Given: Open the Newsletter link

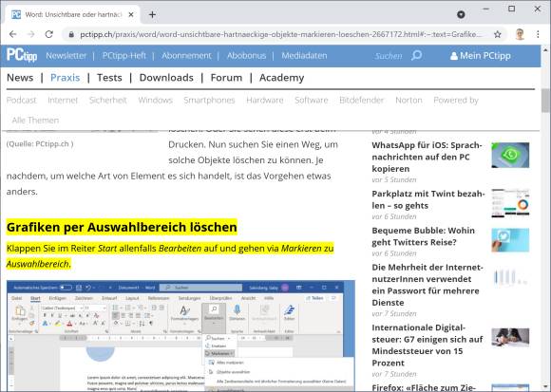Looking at the screenshot, I should (66, 56).
